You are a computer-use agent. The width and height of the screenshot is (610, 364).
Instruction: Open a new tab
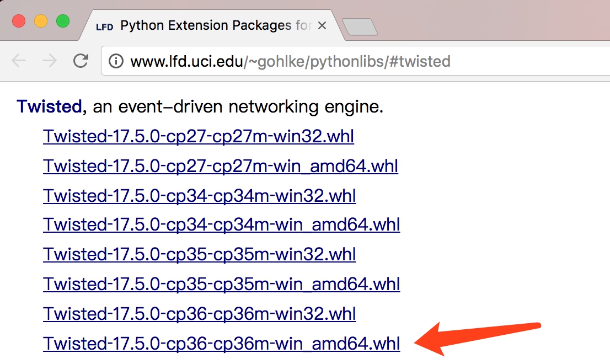click(x=360, y=27)
